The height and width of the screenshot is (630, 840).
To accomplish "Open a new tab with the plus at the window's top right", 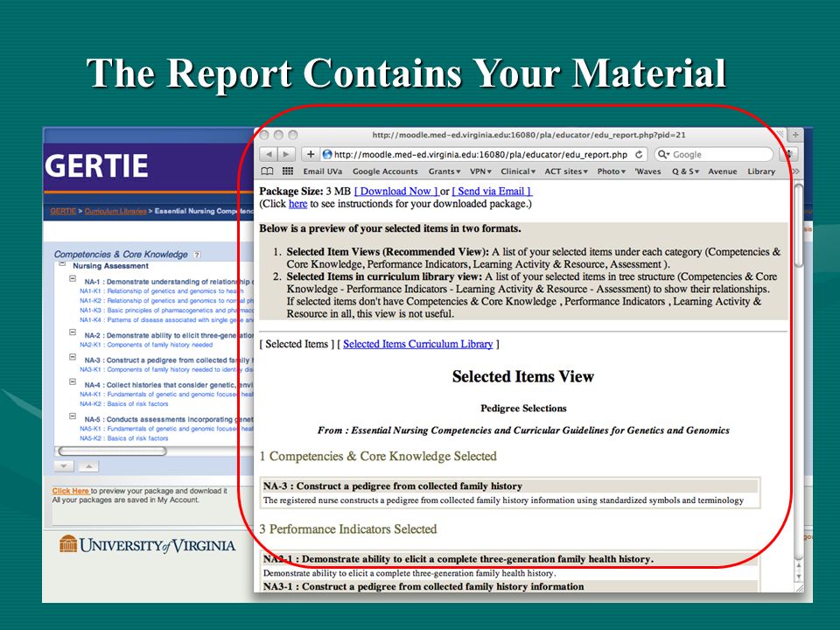I will 795,135.
